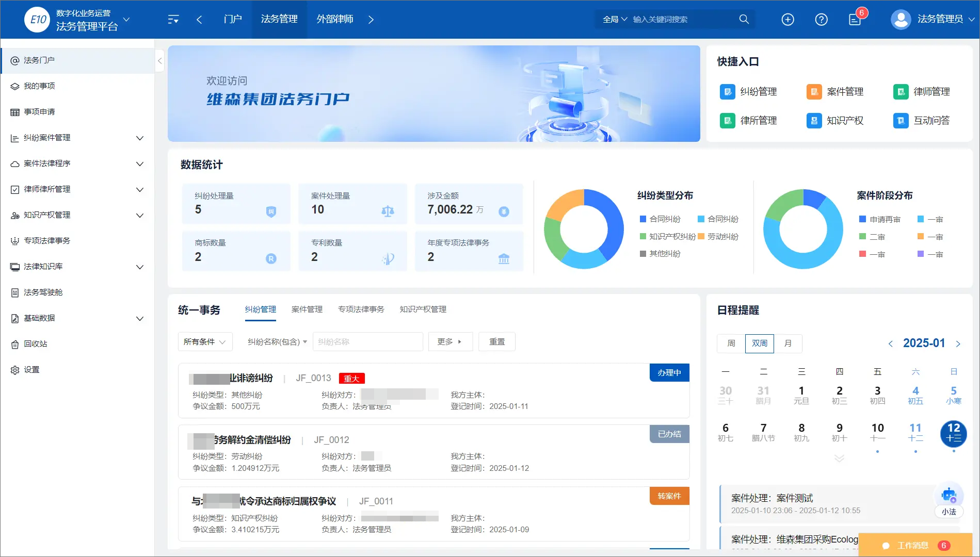Switch to the 案件管理 tab

(x=307, y=309)
